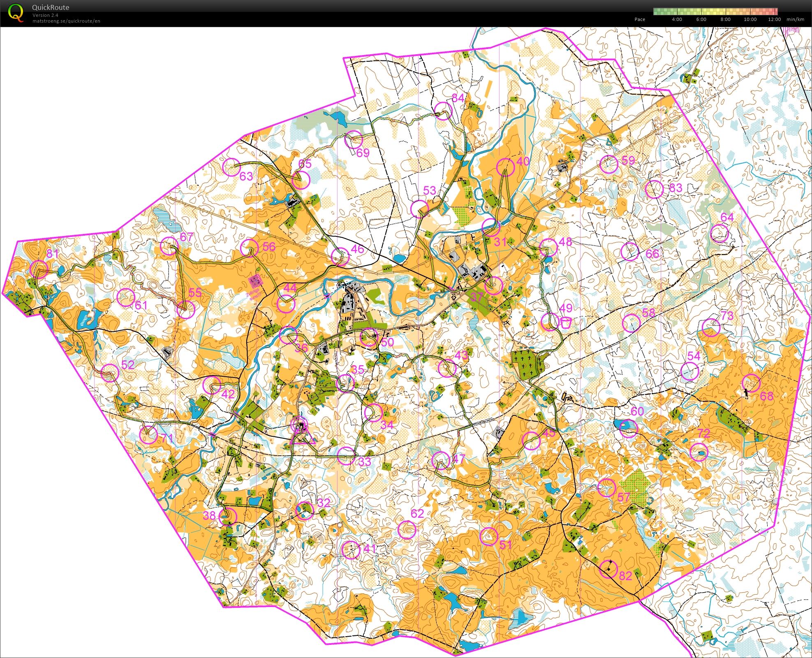Image resolution: width=812 pixels, height=658 pixels.
Task: Click the QuickRoute Q logo icon
Action: tap(16, 12)
